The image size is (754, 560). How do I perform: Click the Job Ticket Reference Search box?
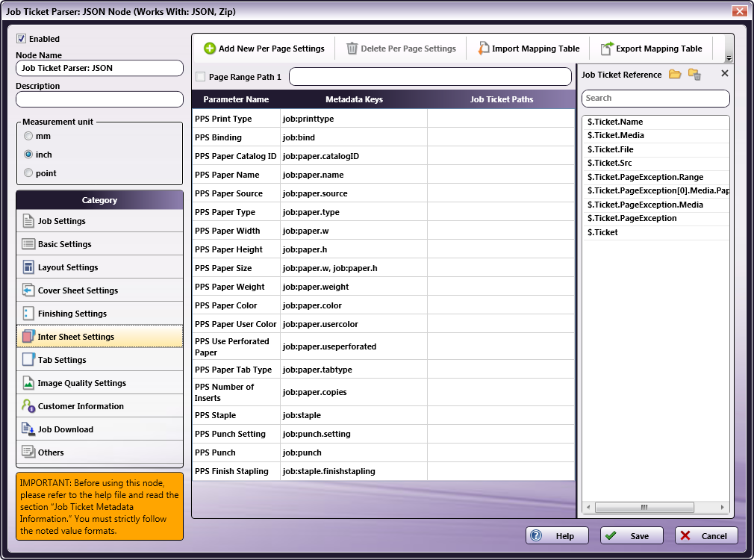click(x=655, y=98)
